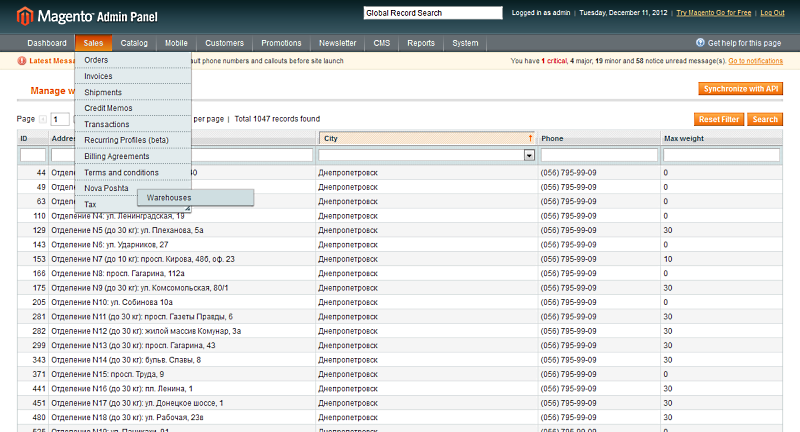Image resolution: width=800 pixels, height=432 pixels.
Task: Open the Mobile menu
Action: (x=176, y=43)
